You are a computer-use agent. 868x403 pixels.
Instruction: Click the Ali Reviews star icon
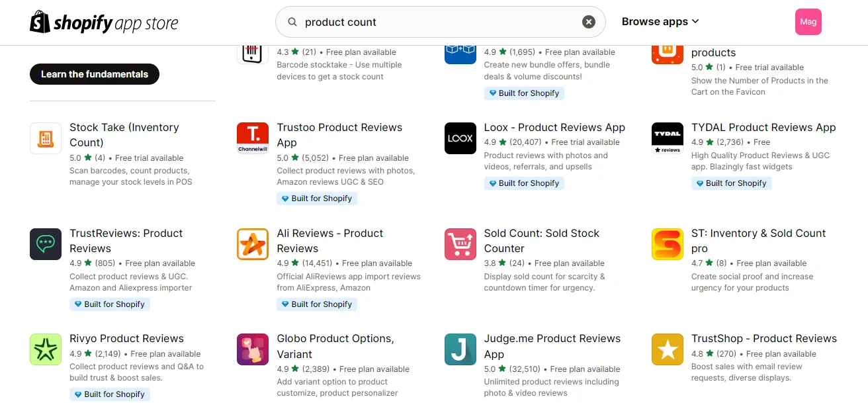pyautogui.click(x=253, y=244)
